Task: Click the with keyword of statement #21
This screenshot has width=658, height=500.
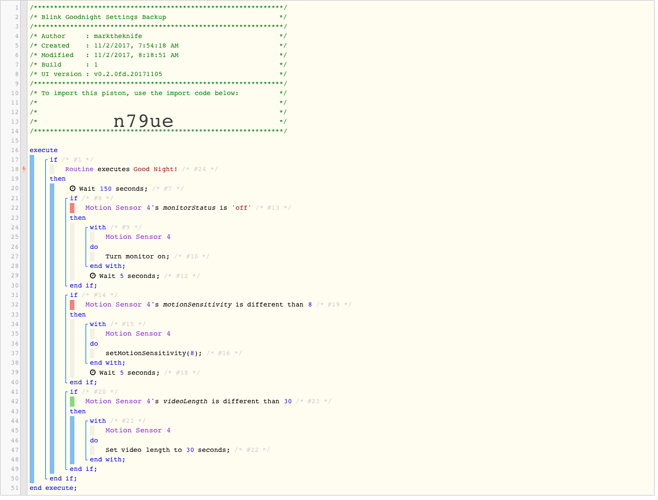Action: tap(98, 421)
